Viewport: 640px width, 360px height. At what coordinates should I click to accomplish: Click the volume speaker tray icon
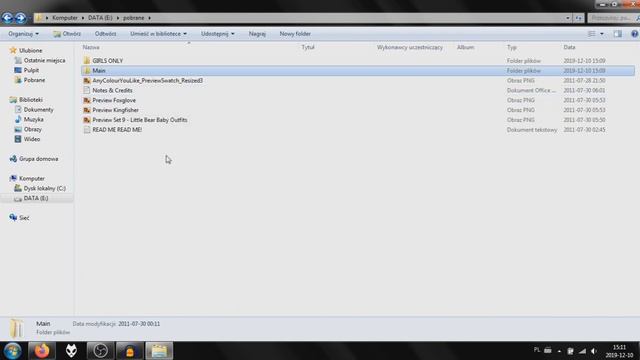594,351
